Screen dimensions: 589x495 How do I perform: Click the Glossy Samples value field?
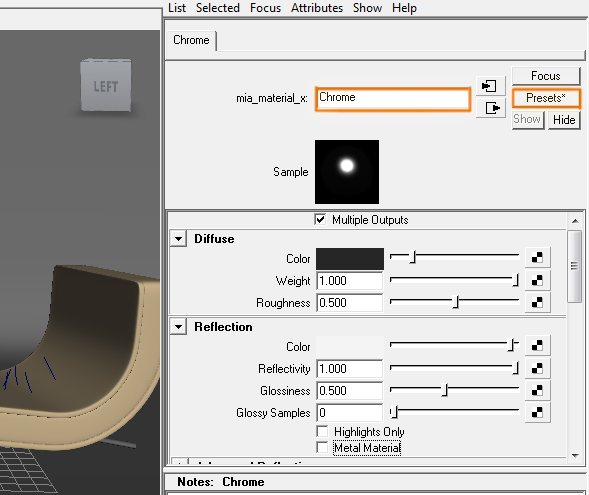pos(350,413)
